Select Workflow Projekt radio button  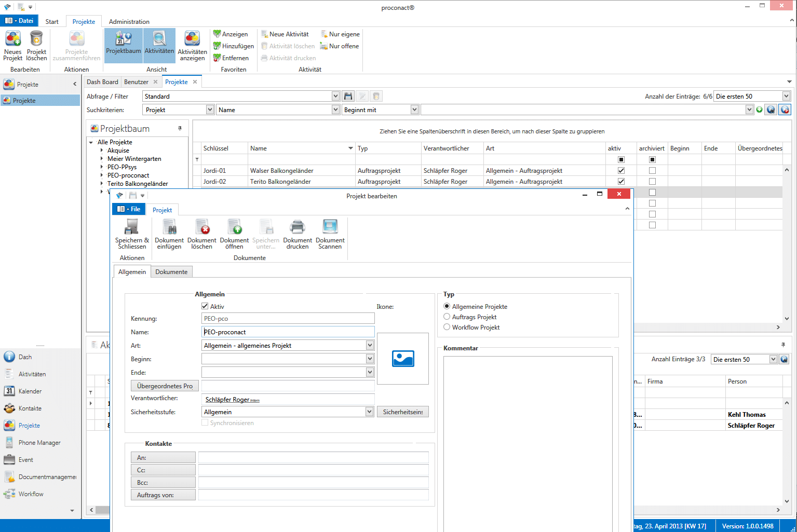point(447,327)
